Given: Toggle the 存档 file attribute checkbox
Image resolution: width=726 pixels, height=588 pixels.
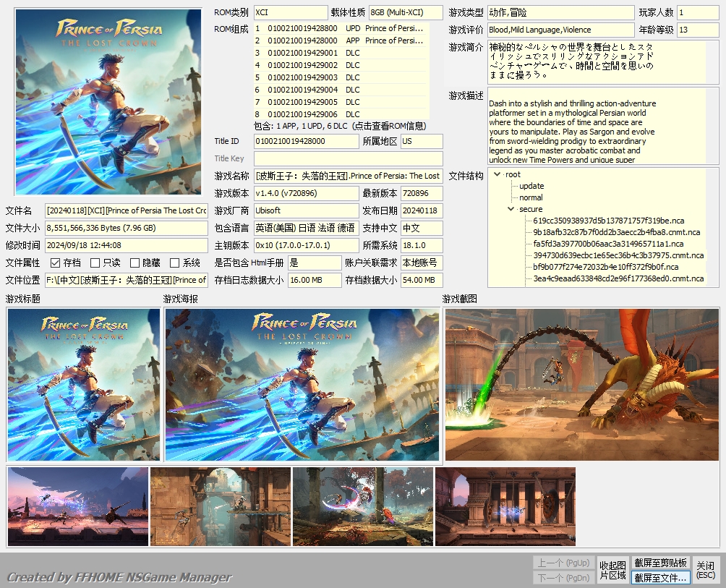Looking at the screenshot, I should click(x=56, y=263).
